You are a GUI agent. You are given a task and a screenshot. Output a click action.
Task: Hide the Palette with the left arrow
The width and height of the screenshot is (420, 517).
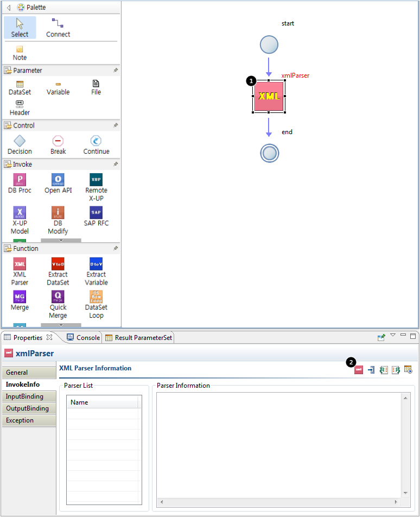[x=9, y=7]
